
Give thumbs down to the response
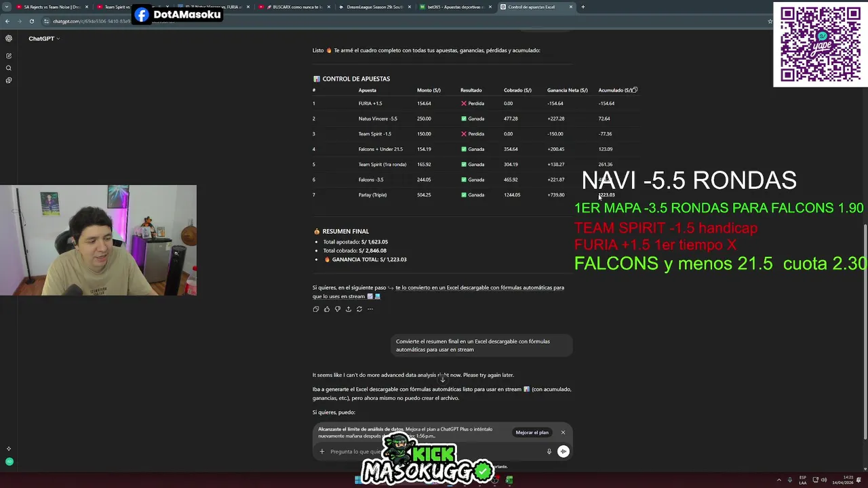(x=338, y=309)
